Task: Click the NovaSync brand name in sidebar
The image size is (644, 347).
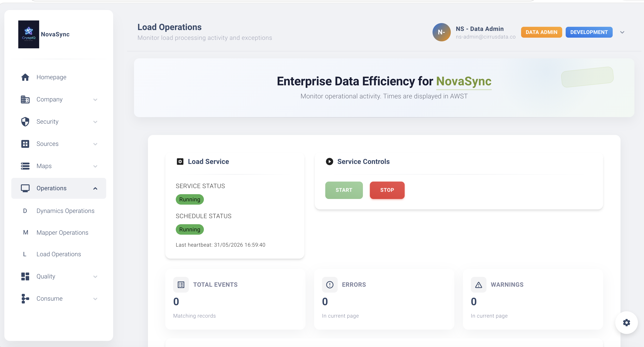Action: tap(55, 34)
